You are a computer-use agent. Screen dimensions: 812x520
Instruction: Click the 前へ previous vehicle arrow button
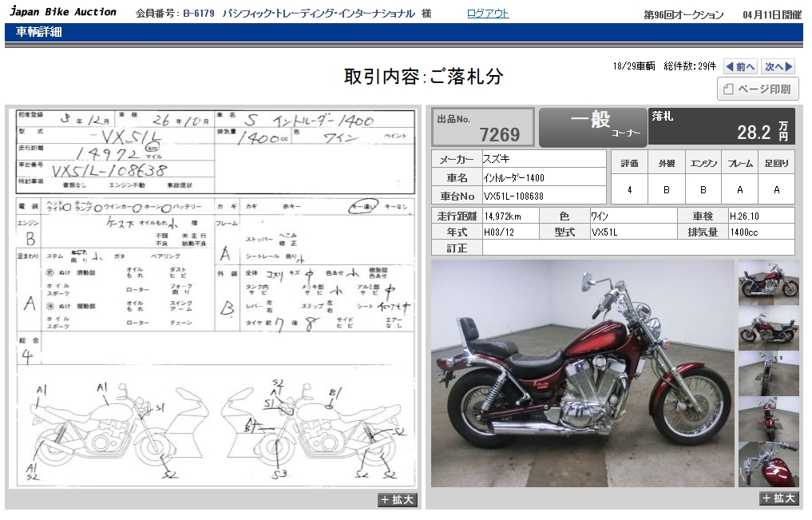click(x=740, y=67)
